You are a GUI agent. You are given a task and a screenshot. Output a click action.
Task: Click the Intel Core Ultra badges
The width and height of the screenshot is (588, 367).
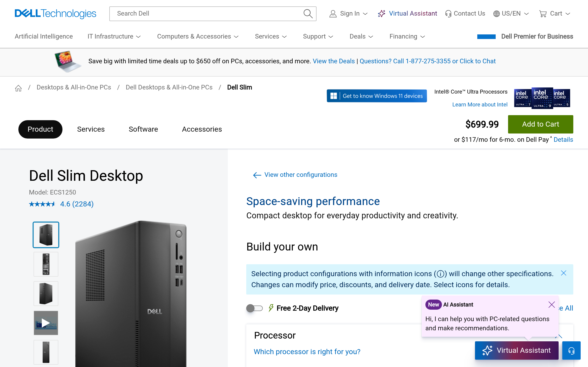point(542,98)
